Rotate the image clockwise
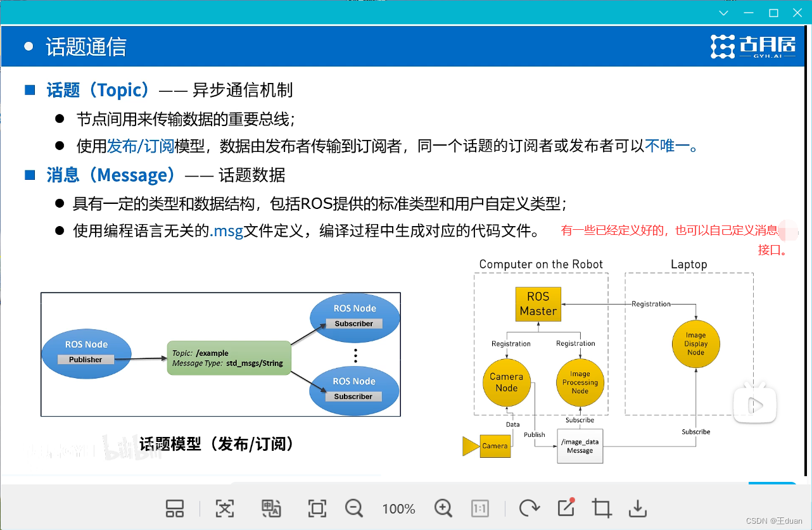The width and height of the screenshot is (812, 530). [x=528, y=508]
